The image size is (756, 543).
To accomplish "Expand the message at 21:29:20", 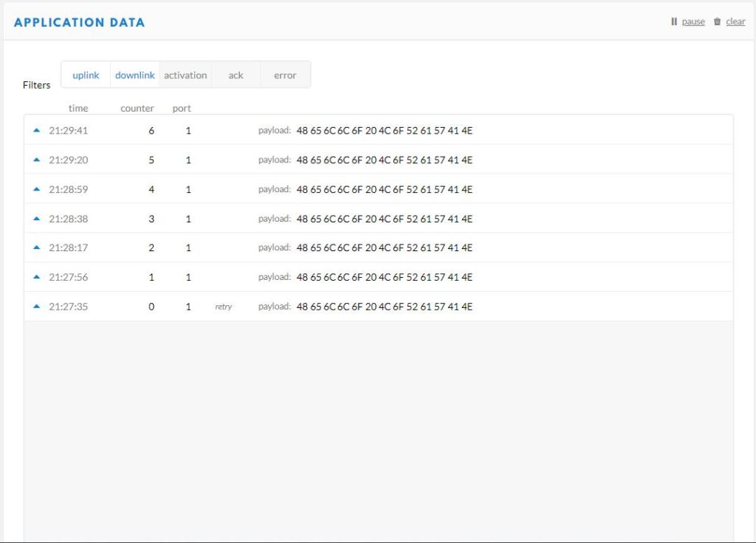I will coord(37,160).
